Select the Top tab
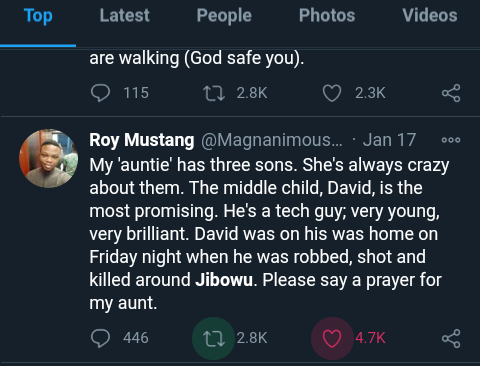Viewport: 480px width, 366px height. click(38, 16)
